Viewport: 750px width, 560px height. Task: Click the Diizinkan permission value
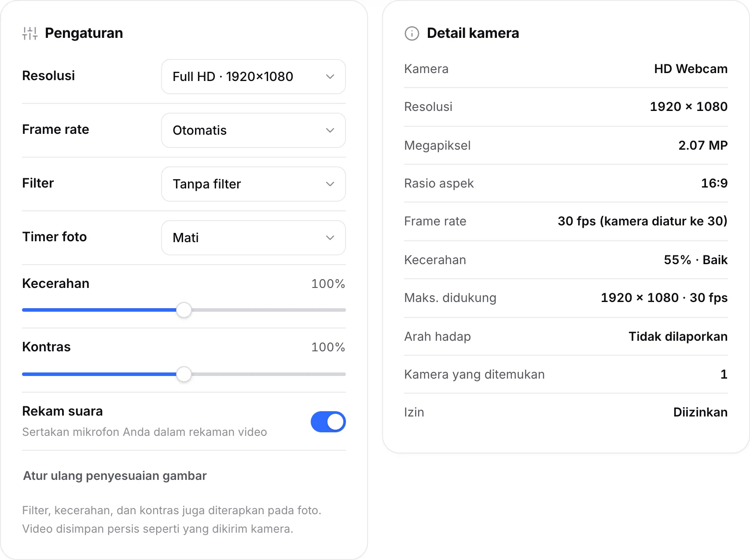click(700, 413)
